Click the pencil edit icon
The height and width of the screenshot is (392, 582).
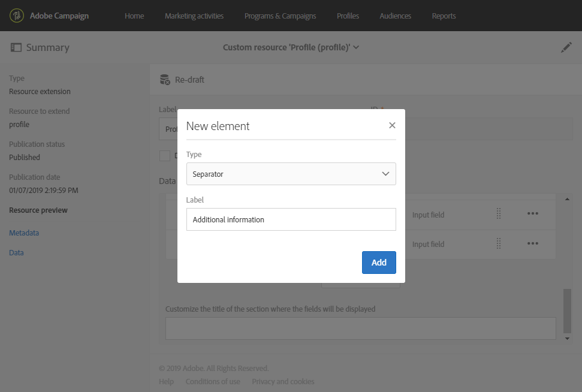pyautogui.click(x=566, y=47)
